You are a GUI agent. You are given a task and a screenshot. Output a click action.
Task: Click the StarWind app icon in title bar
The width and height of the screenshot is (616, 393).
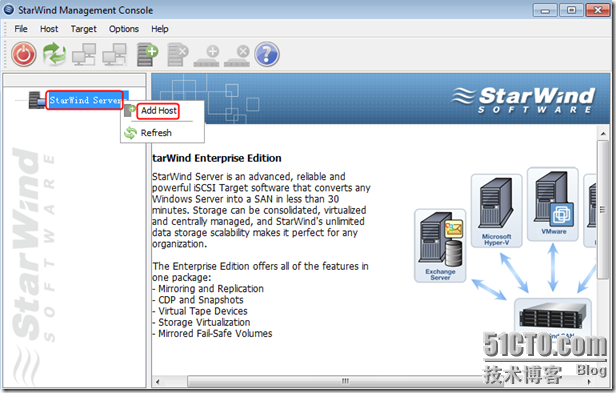(8, 9)
